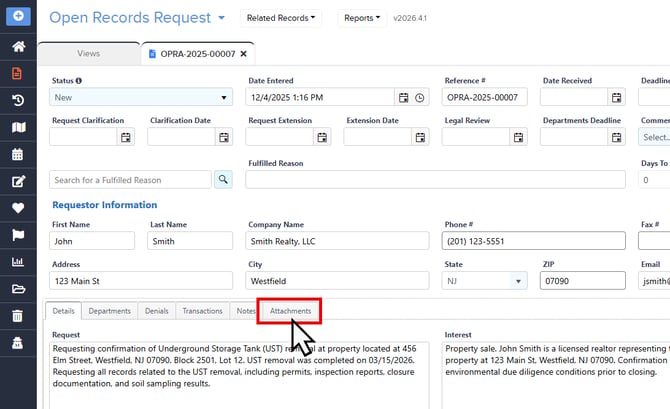Click the ZIP field containing 07090
The image size is (670, 409).
click(583, 281)
